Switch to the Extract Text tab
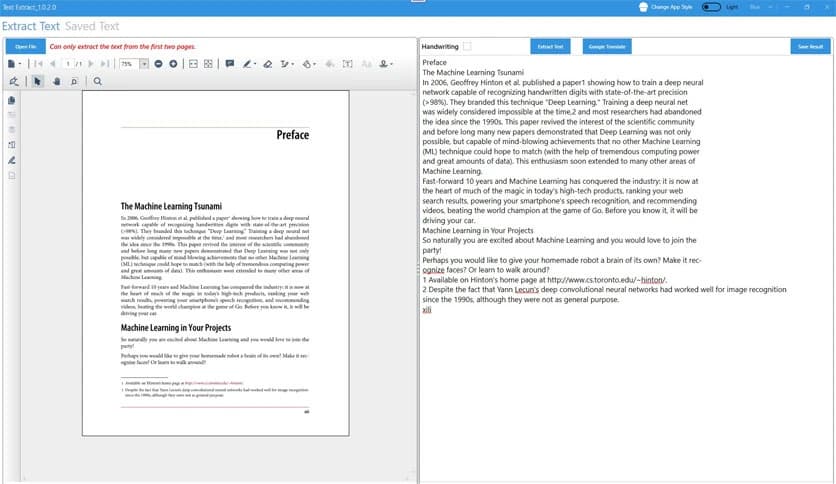Viewport: 836px width, 484px height. 31,26
